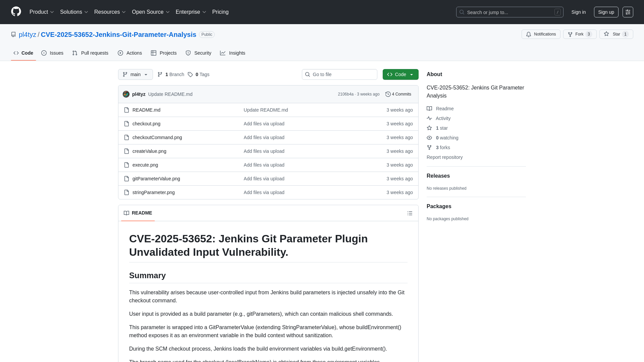
Task: Open the checkoutCommand.png file
Action: pos(157,137)
